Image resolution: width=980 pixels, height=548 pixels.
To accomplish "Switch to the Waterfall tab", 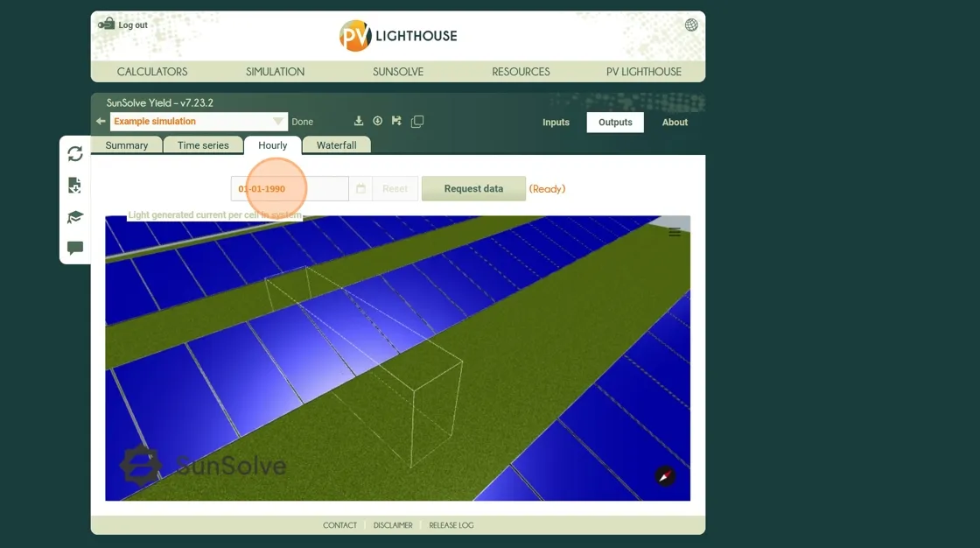I will click(x=336, y=145).
